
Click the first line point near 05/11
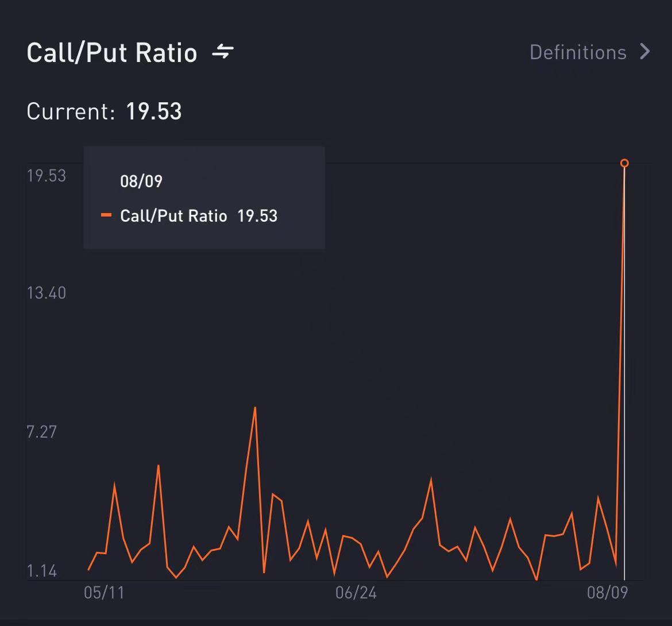tap(88, 570)
